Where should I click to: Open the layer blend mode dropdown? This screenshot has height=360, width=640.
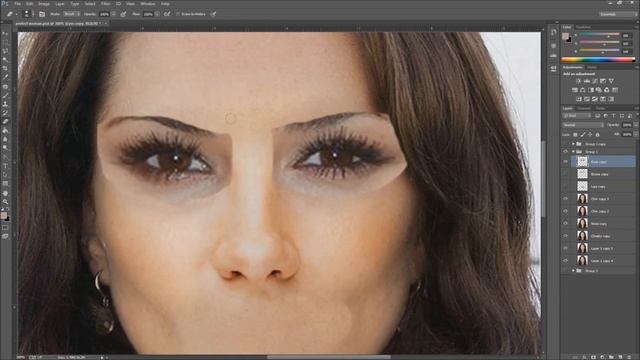583,125
